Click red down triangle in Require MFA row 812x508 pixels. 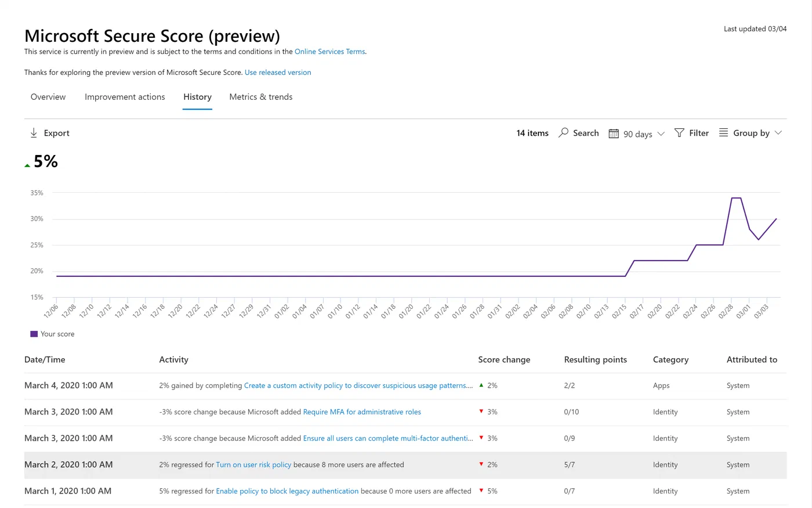tap(481, 412)
